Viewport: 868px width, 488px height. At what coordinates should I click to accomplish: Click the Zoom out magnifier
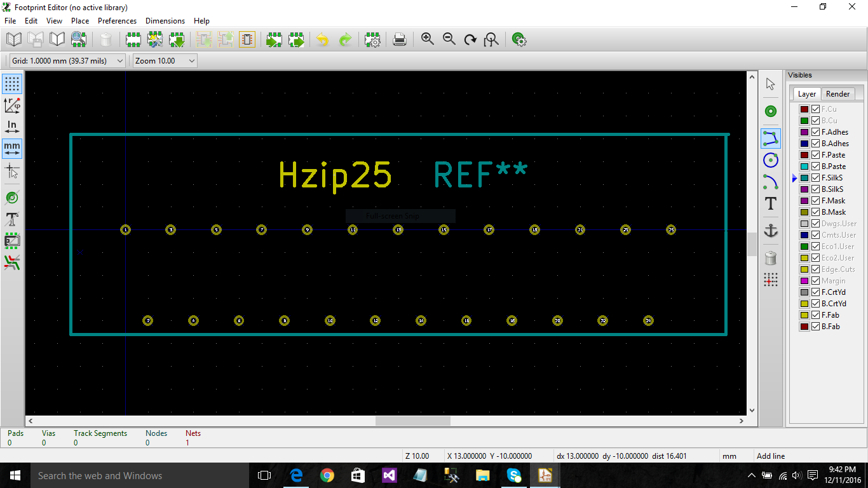[x=449, y=39]
